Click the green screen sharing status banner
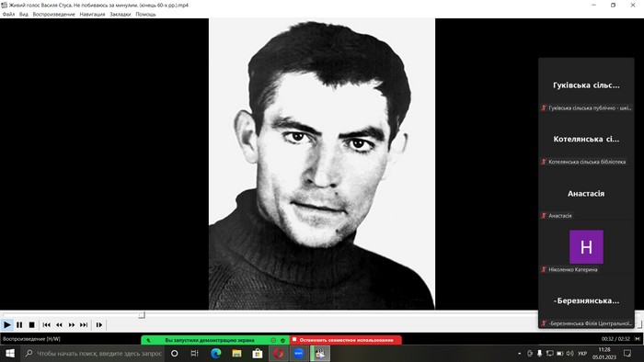This screenshot has height=362, width=644. (x=210, y=340)
